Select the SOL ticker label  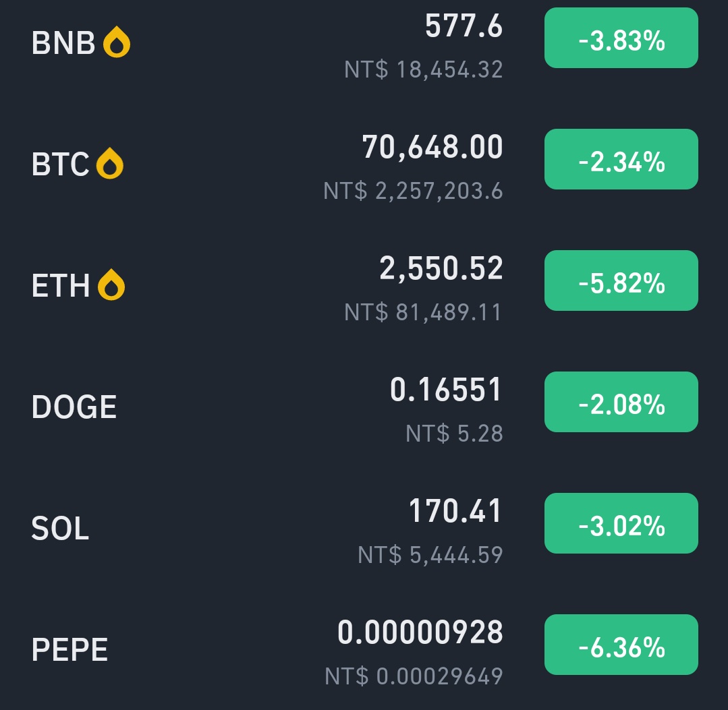click(60, 528)
